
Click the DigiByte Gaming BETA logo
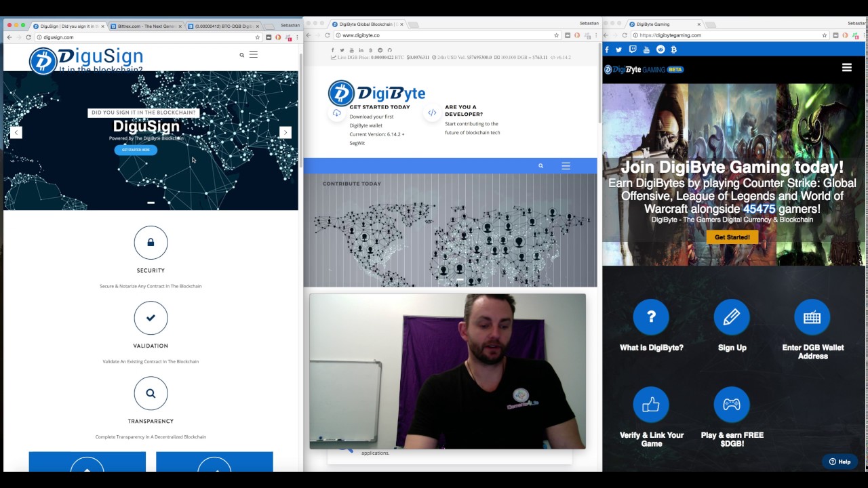pos(644,69)
